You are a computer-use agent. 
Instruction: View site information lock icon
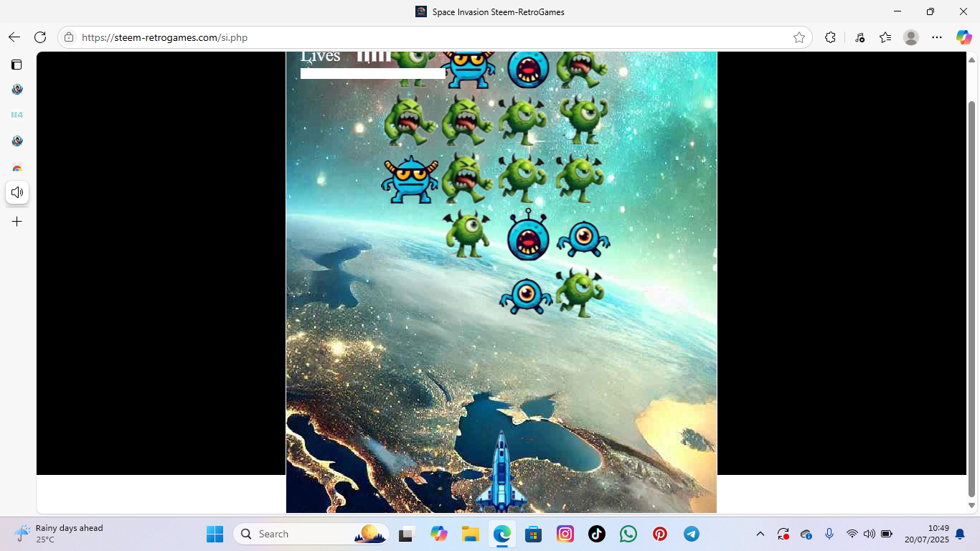pos(69,37)
